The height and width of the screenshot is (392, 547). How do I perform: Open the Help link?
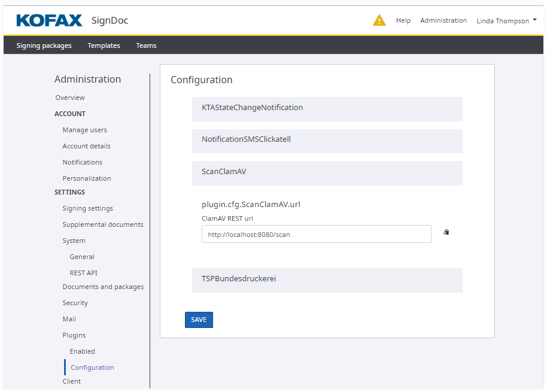[403, 20]
